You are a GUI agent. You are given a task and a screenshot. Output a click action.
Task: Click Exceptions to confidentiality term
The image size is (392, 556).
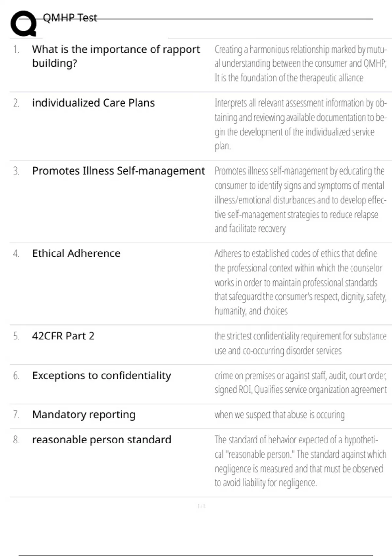point(101,375)
